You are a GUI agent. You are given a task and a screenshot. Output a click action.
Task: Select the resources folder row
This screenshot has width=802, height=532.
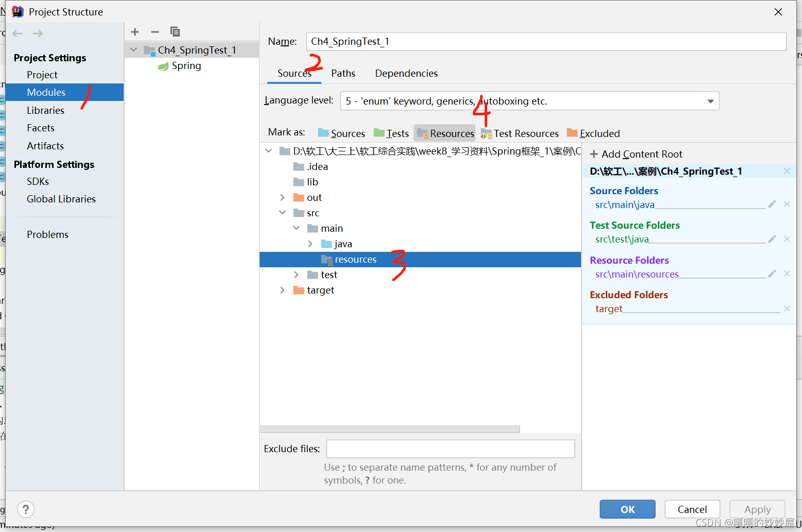pyautogui.click(x=420, y=259)
